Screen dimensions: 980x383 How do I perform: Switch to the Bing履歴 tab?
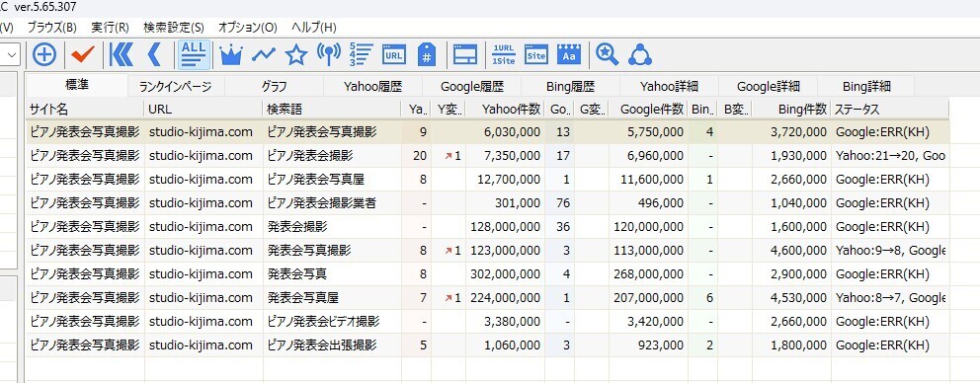(570, 87)
